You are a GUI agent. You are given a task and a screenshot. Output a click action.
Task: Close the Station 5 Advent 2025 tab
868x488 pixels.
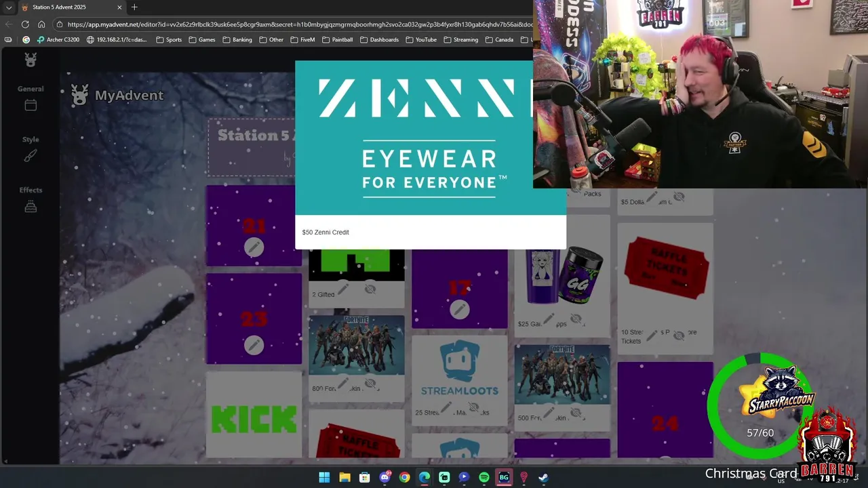119,7
